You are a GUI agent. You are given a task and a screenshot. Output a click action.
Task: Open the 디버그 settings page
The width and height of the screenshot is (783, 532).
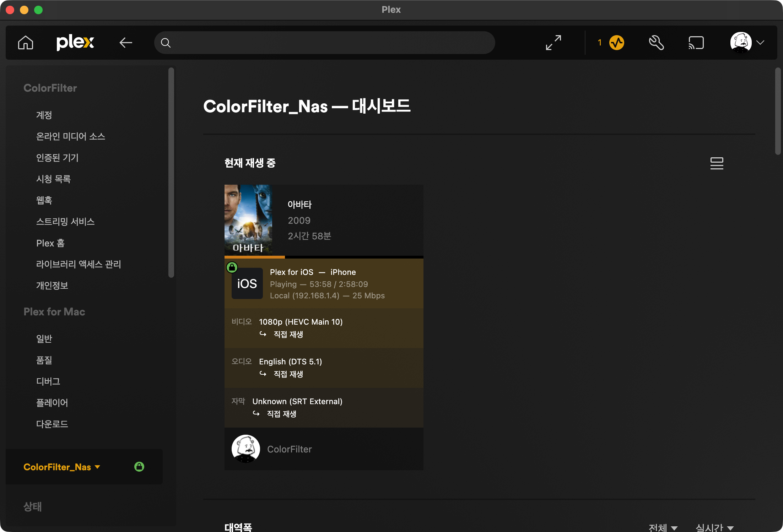pyautogui.click(x=48, y=381)
